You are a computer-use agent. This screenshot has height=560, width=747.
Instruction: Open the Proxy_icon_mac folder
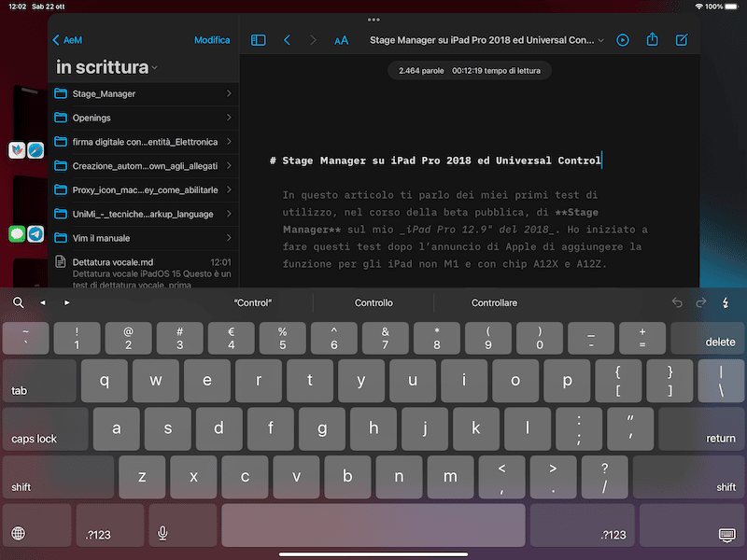[144, 190]
